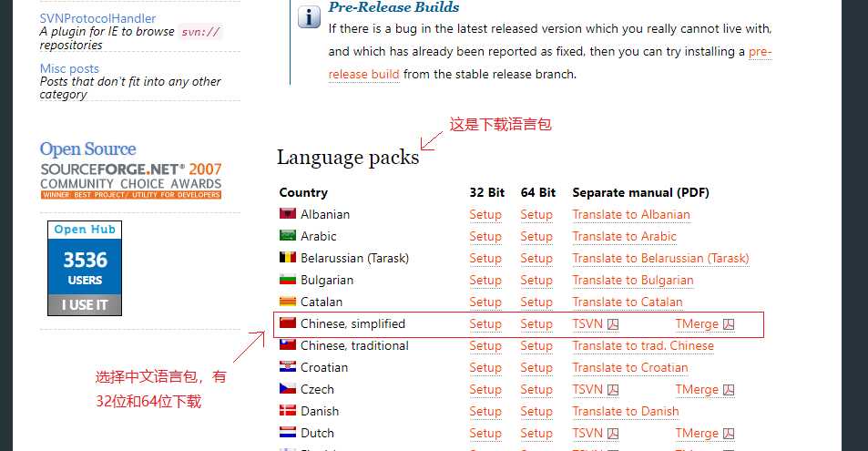Image resolution: width=868 pixels, height=451 pixels.
Task: Download Belarusian (Tarask) 64 Bit Setup
Action: pyautogui.click(x=536, y=258)
